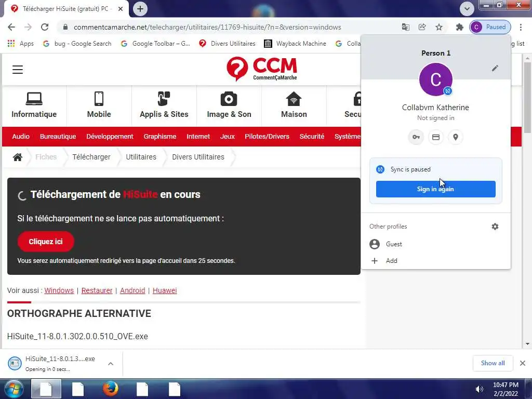The width and height of the screenshot is (532, 399).
Task: Click the address bar URL
Action: coord(207,27)
